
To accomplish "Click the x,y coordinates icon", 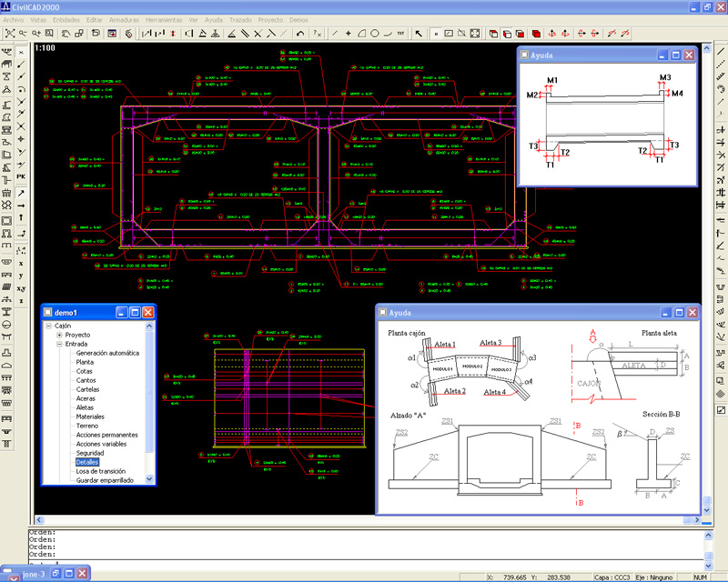I will pyautogui.click(x=21, y=288).
